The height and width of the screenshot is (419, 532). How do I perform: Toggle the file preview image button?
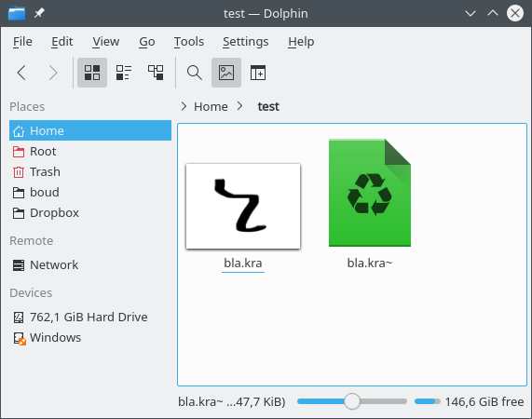click(x=226, y=73)
